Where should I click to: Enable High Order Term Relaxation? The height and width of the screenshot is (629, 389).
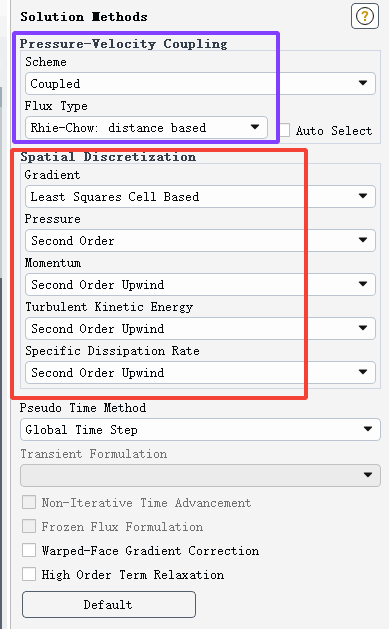click(29, 574)
